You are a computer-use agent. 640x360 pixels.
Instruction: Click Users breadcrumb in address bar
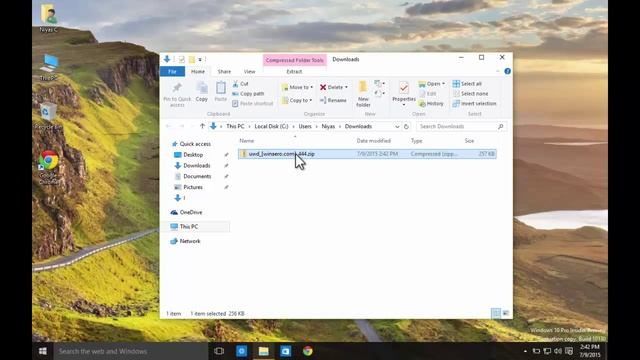pyautogui.click(x=305, y=127)
